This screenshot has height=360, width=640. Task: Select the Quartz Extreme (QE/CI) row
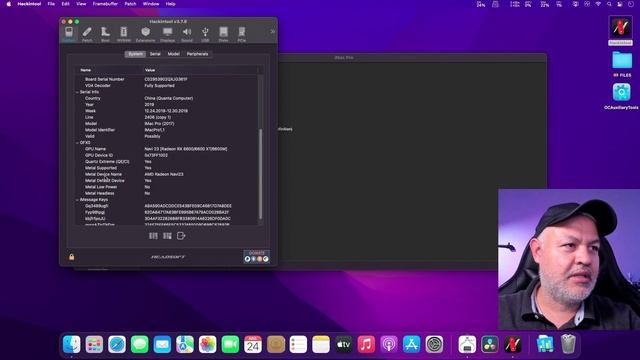[x=167, y=162]
